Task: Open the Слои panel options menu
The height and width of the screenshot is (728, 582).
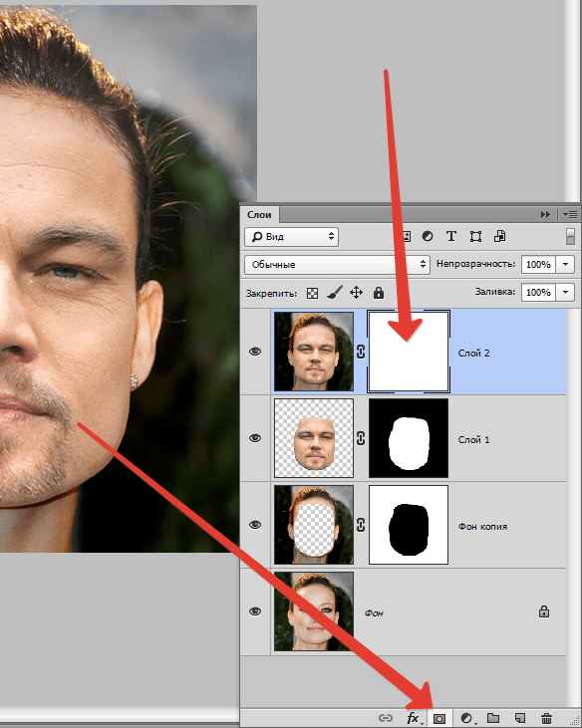Action: pyautogui.click(x=570, y=214)
